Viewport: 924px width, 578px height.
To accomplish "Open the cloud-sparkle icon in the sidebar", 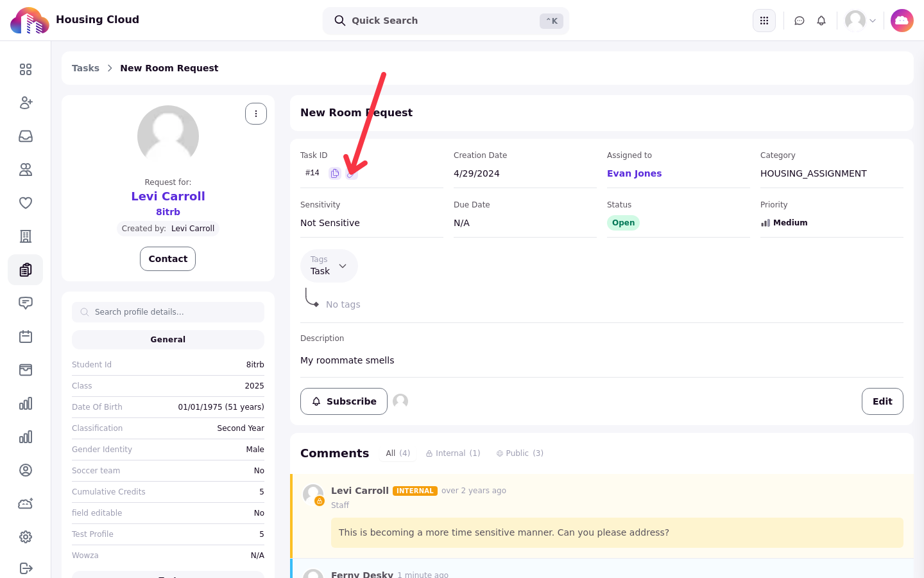I will (x=26, y=504).
